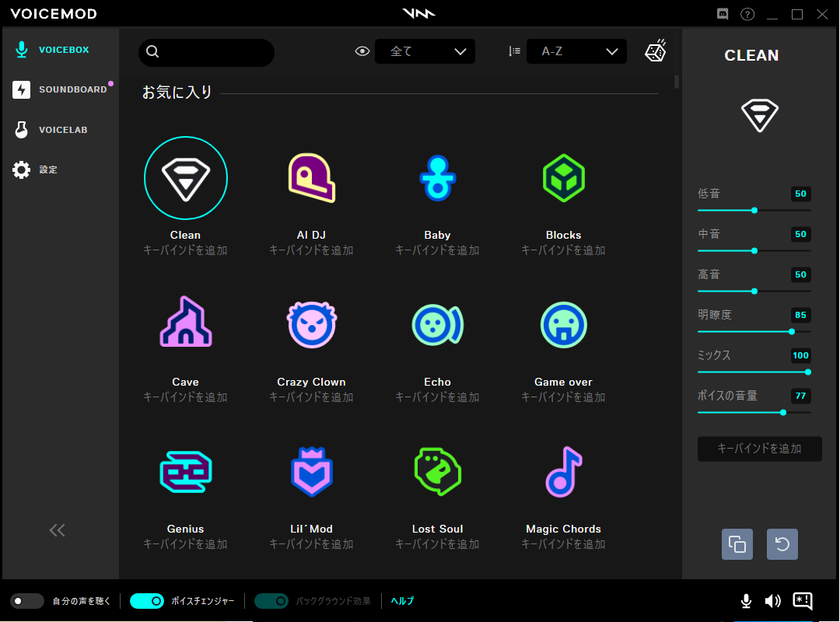Image resolution: width=840 pixels, height=622 pixels.
Task: Add keybind under Genius voice
Action: click(x=185, y=543)
